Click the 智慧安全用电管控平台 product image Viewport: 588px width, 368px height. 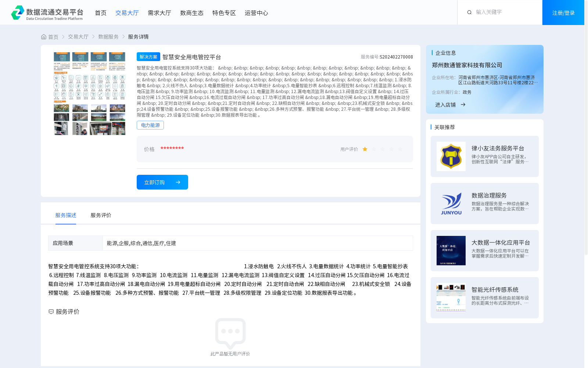[89, 93]
